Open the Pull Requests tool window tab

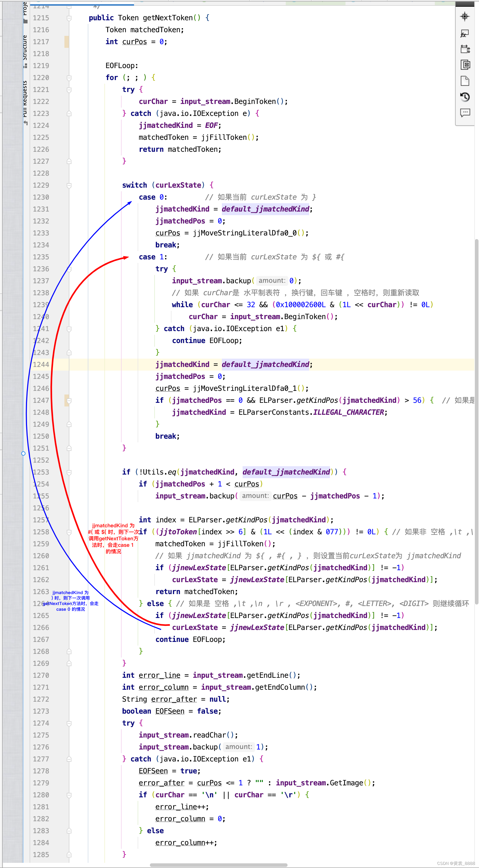(x=25, y=103)
